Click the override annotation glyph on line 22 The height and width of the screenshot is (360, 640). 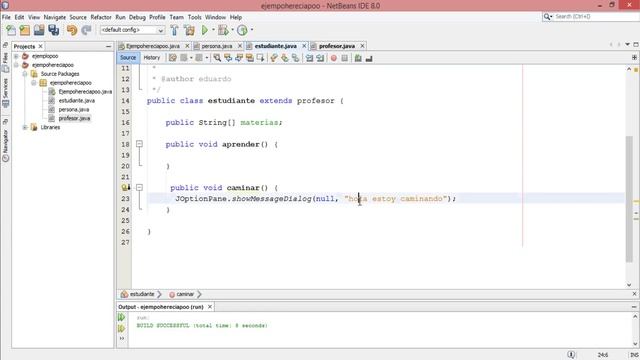coord(126,187)
